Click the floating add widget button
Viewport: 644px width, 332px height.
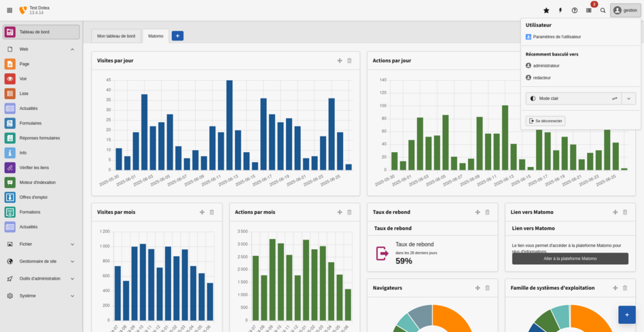[627, 315]
